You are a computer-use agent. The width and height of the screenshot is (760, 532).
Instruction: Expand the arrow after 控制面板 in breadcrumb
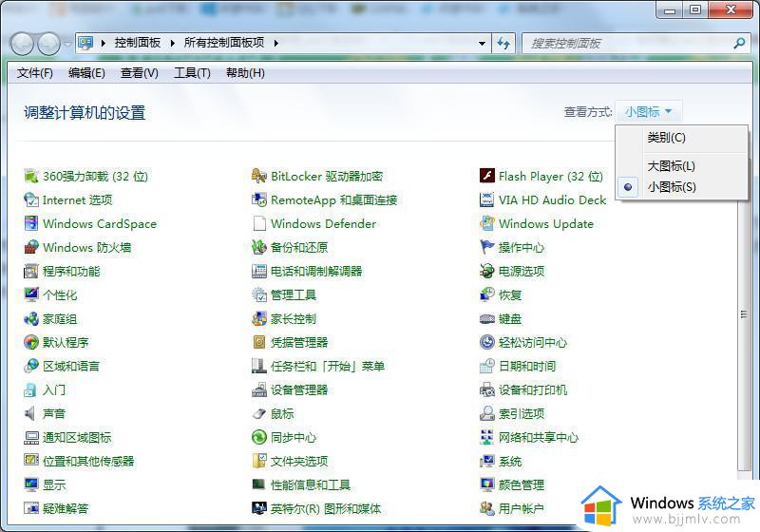pos(173,43)
